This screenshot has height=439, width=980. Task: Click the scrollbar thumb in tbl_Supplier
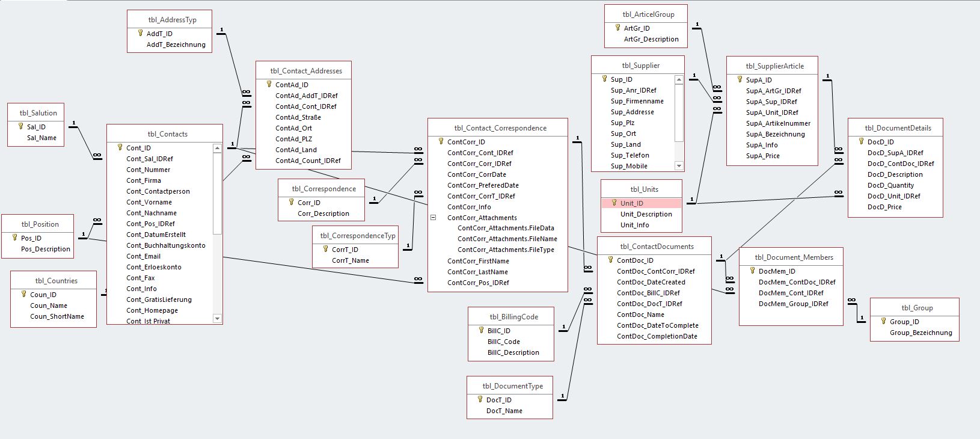click(679, 113)
